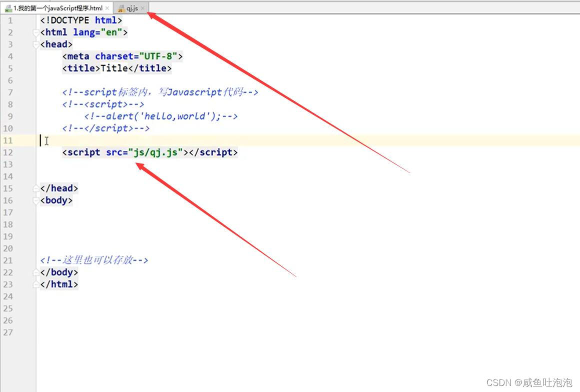Click the commented <!--</script>--> line
This screenshot has width=580, height=392.
pos(106,128)
